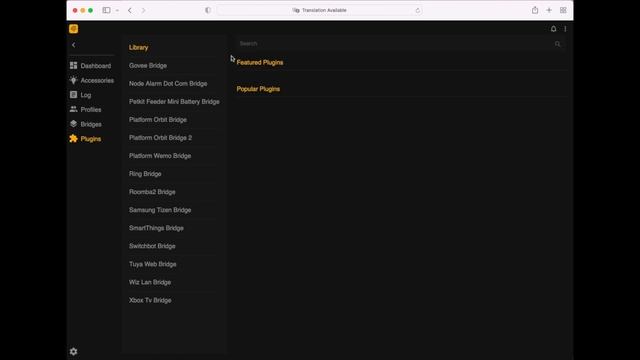The height and width of the screenshot is (360, 640).
Task: Select Tuya Web Bridge
Action: click(x=153, y=264)
